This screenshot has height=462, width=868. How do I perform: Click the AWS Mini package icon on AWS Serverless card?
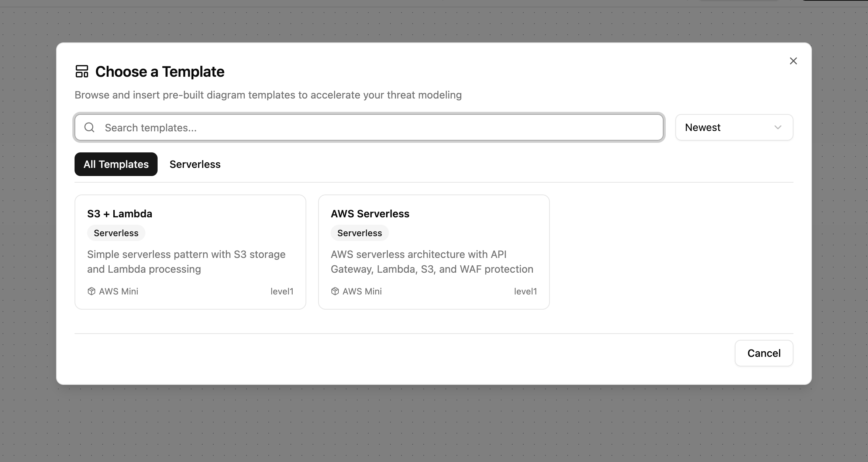click(334, 291)
